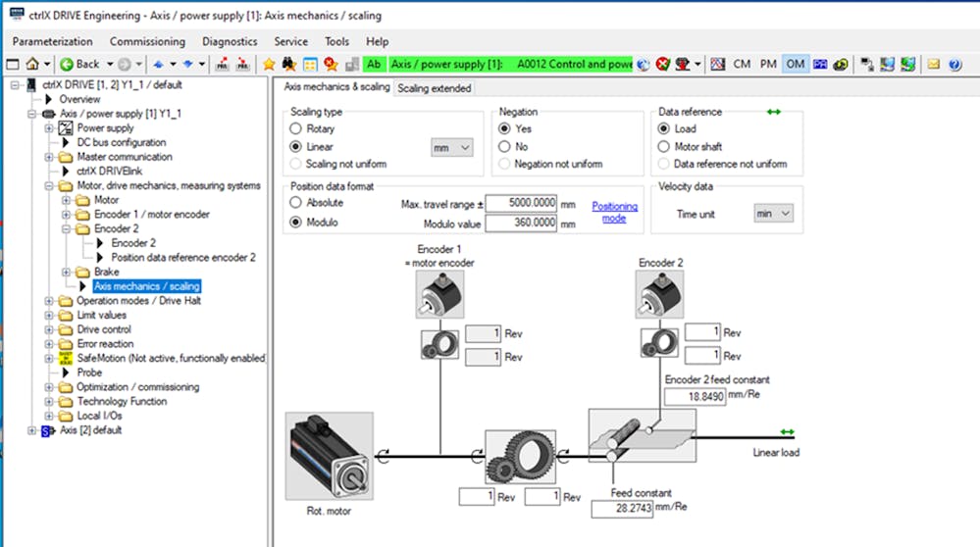Click the OM mode toolbar button
The image size is (980, 547).
795,64
